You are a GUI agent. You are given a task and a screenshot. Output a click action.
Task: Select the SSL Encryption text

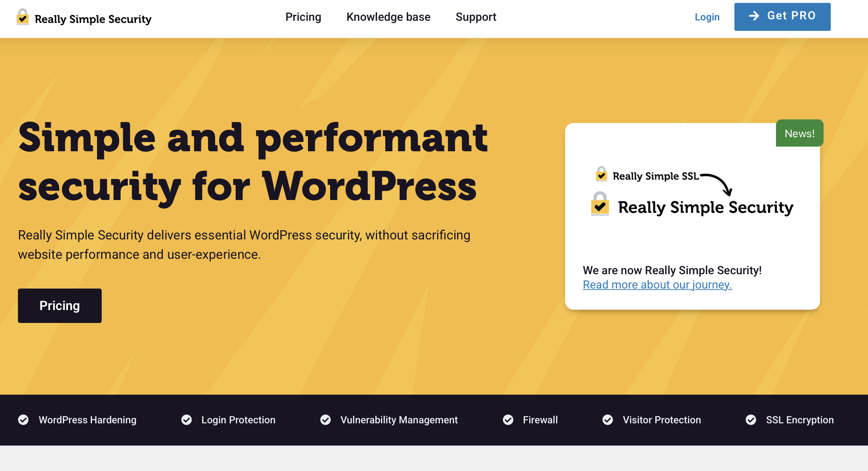pos(800,420)
